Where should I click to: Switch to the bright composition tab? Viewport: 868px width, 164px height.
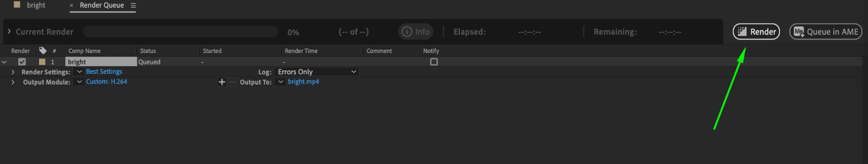[30, 5]
